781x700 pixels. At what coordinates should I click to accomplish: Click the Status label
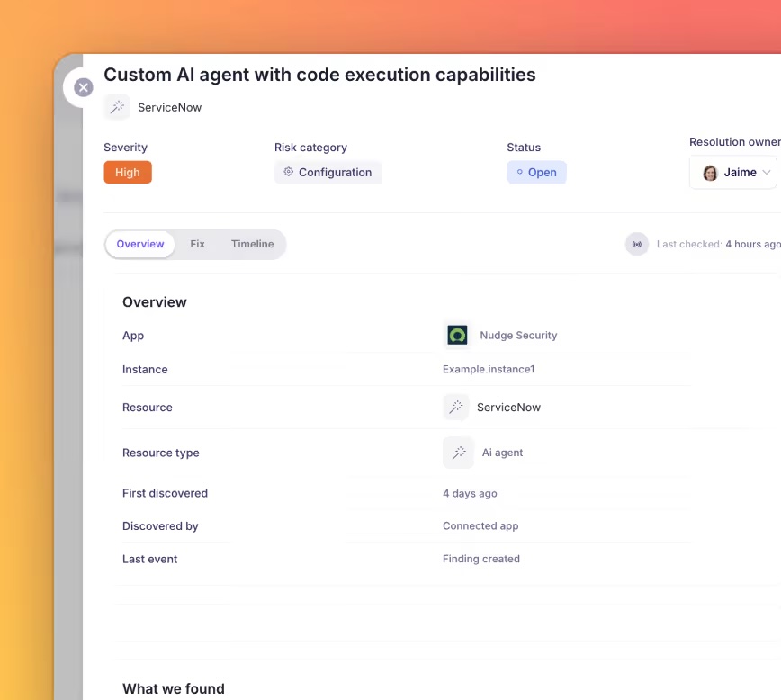(x=524, y=148)
